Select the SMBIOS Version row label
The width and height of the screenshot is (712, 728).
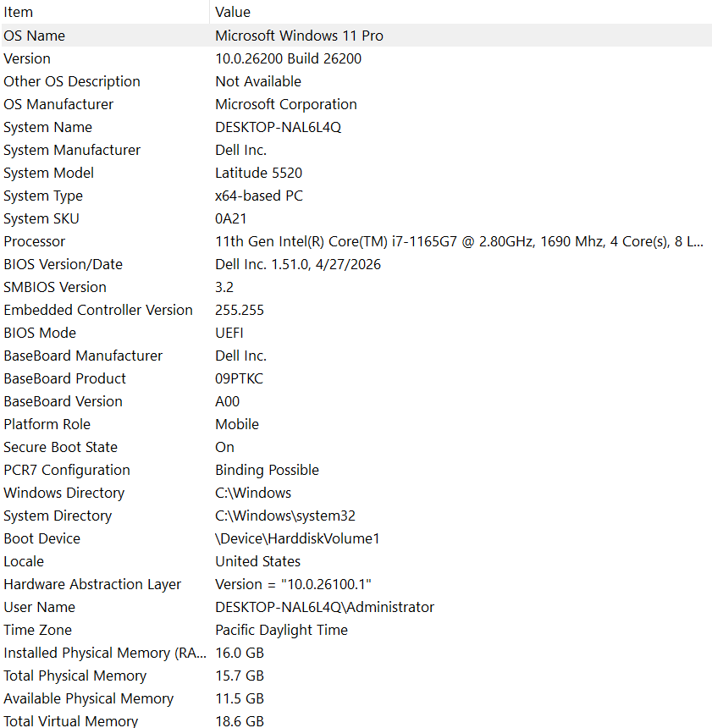click(55, 287)
